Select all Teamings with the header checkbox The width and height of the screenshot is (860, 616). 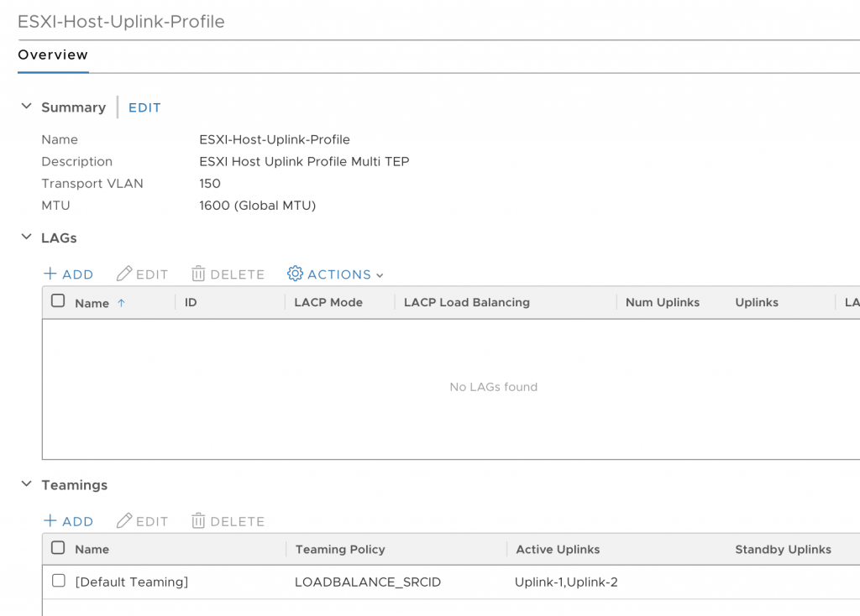click(58, 548)
